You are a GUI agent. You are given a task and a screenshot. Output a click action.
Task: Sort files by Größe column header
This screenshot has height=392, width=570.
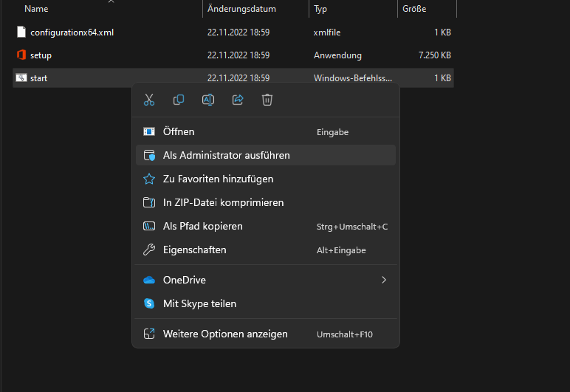pyautogui.click(x=414, y=9)
